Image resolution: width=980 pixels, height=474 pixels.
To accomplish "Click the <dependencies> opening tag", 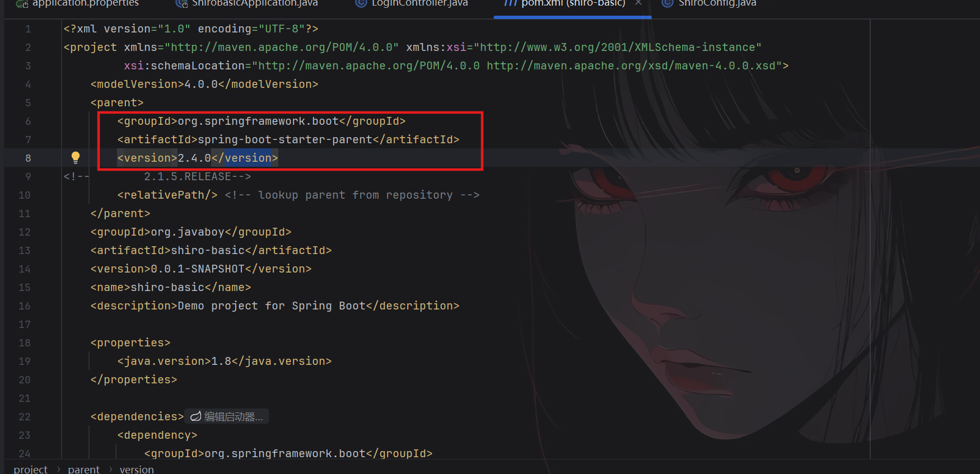I will pyautogui.click(x=137, y=416).
